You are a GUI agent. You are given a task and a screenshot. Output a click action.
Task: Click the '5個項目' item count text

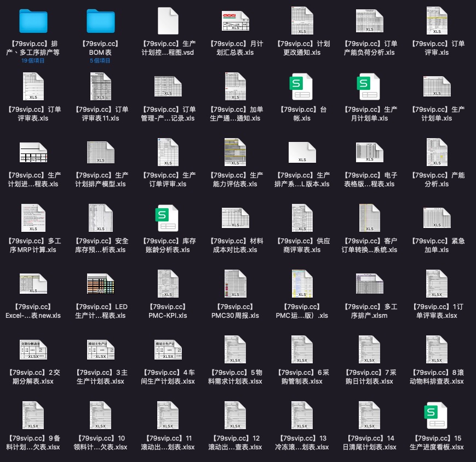pyautogui.click(x=100, y=61)
